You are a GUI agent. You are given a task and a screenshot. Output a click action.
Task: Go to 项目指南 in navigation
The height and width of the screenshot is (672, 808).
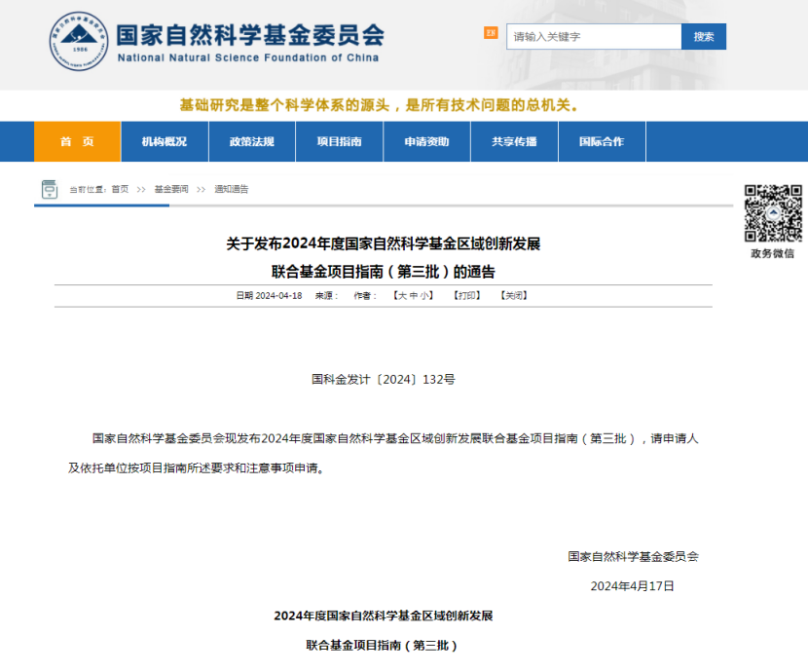coord(340,142)
